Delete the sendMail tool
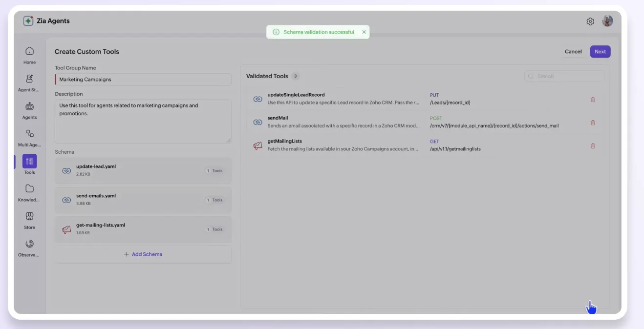Screen dimensions: 644x329 tap(593, 123)
